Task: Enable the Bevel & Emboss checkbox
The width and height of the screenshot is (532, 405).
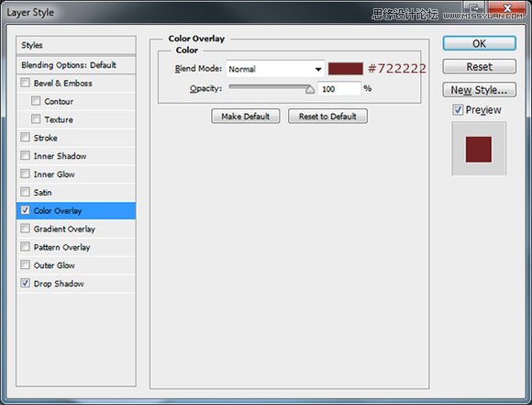Action: (x=25, y=83)
